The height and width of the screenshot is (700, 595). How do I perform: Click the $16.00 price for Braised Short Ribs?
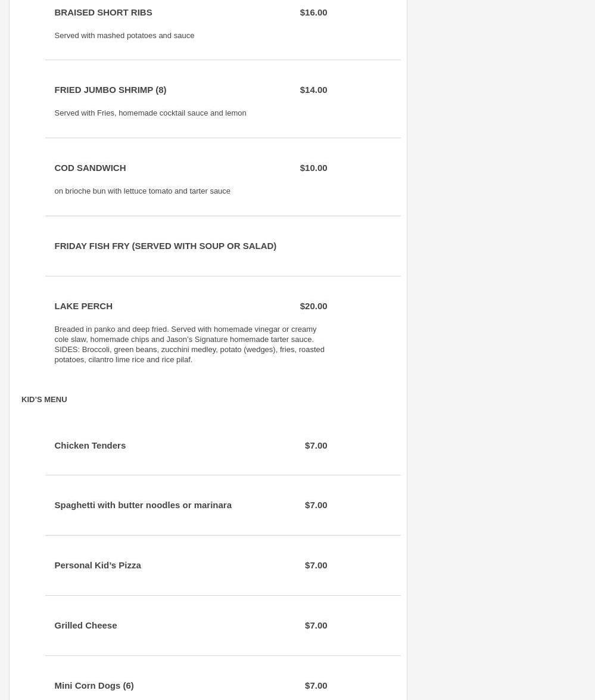[x=313, y=13]
